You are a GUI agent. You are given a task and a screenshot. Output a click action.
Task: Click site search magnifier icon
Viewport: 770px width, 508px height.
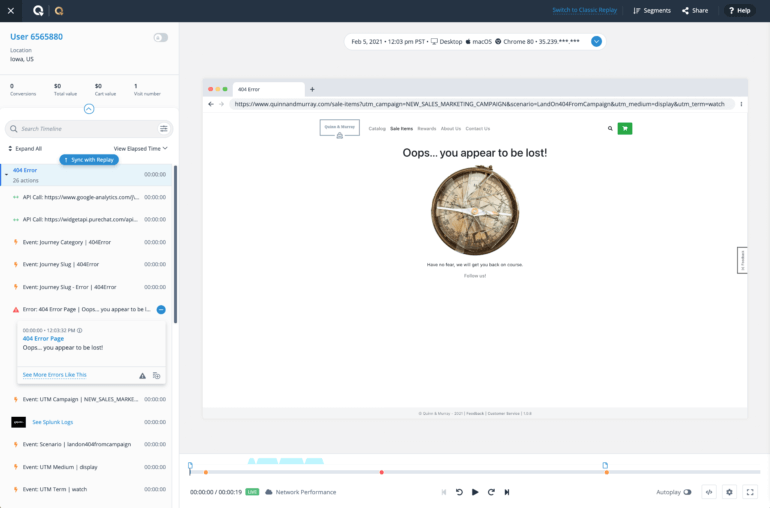coord(610,129)
